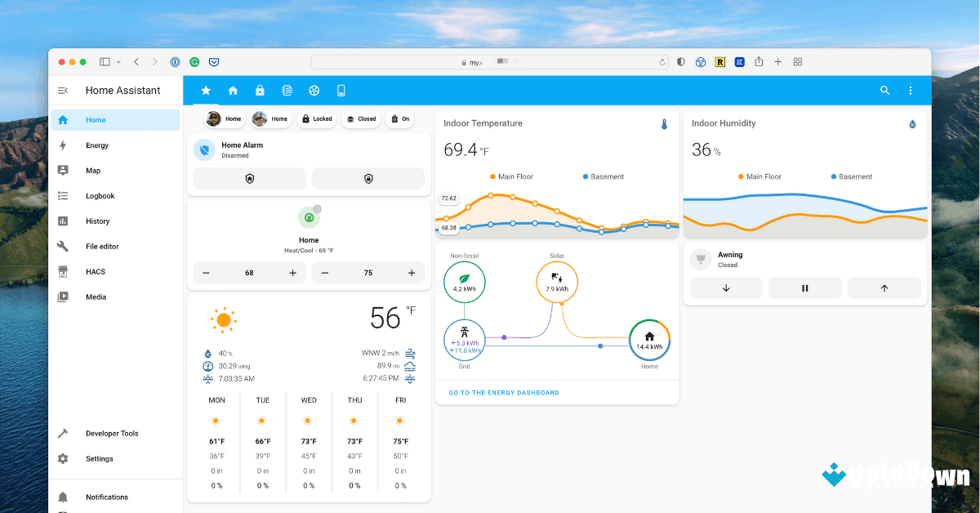Open the browser address bar reload control

click(662, 61)
